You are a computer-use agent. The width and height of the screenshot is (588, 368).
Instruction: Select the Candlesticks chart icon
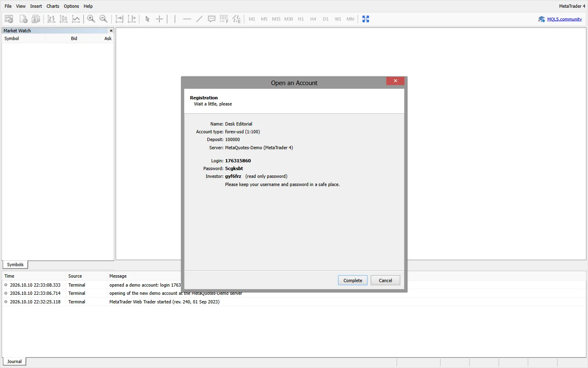64,19
